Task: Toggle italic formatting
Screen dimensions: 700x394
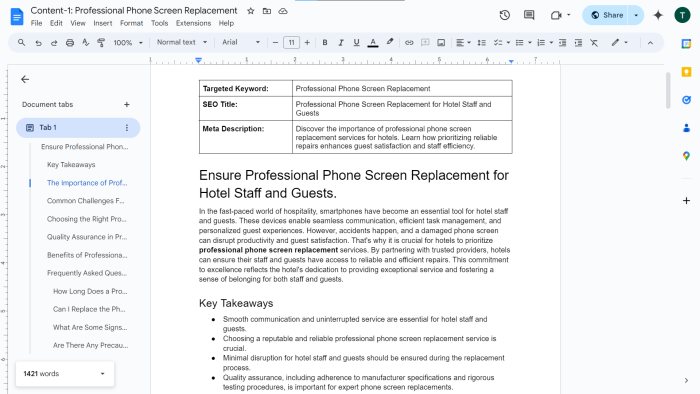Action: (x=341, y=43)
